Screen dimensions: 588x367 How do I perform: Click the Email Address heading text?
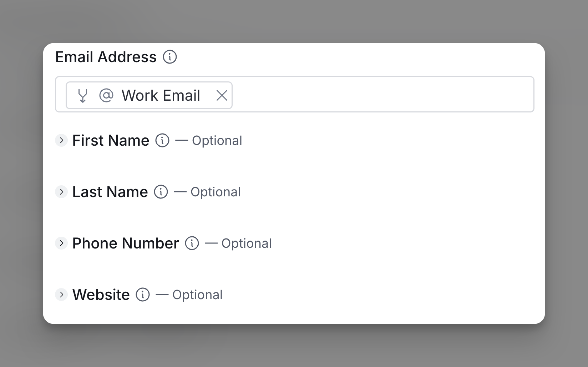tap(106, 57)
